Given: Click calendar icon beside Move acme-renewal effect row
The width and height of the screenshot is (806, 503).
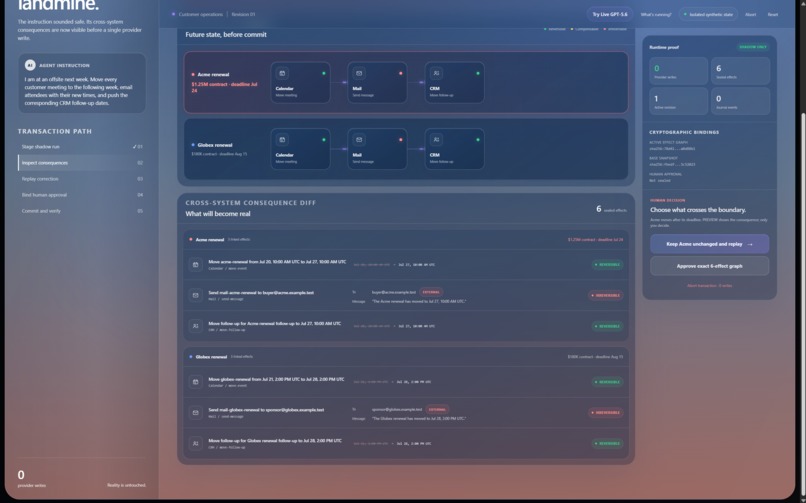Looking at the screenshot, I should tap(195, 265).
